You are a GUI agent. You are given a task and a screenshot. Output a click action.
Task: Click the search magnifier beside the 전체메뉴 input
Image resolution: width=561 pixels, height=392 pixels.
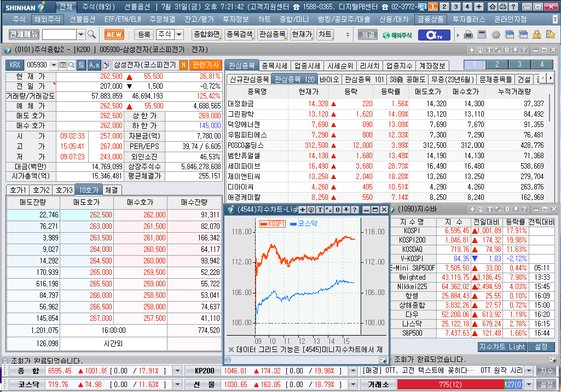coord(91,34)
